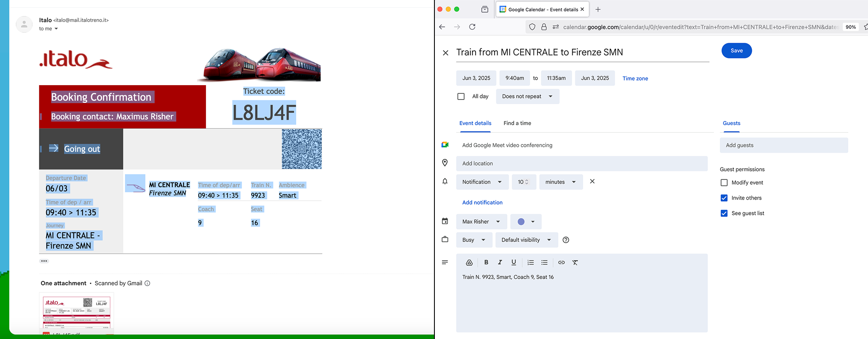The width and height of the screenshot is (868, 339).
Task: Uncheck See guest list permission
Action: 724,213
